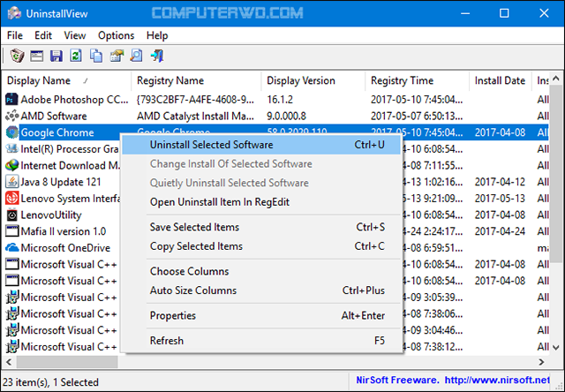Screen dimensions: 565x392
Task: Open the Help menu
Action: [x=157, y=35]
